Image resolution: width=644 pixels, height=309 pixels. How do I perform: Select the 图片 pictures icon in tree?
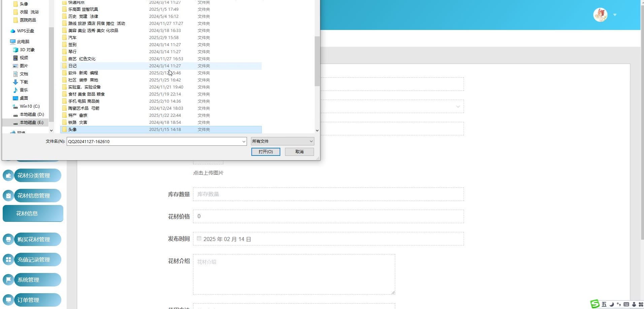point(15,66)
